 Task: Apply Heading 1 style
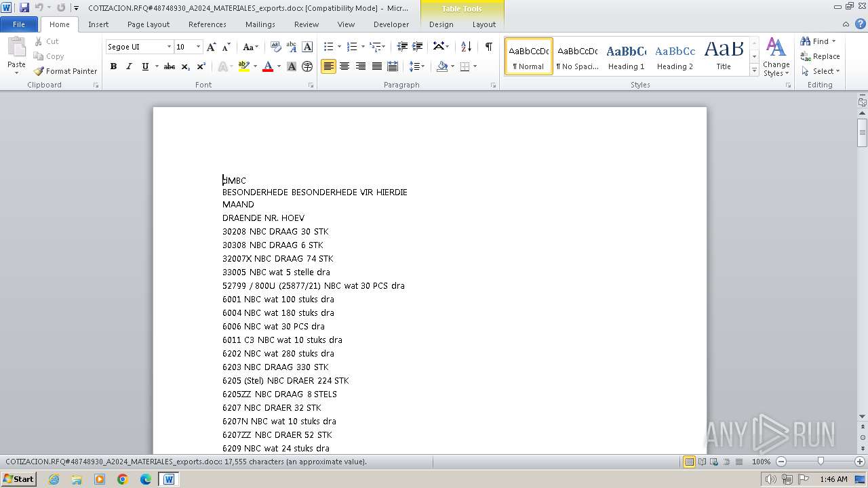click(626, 56)
